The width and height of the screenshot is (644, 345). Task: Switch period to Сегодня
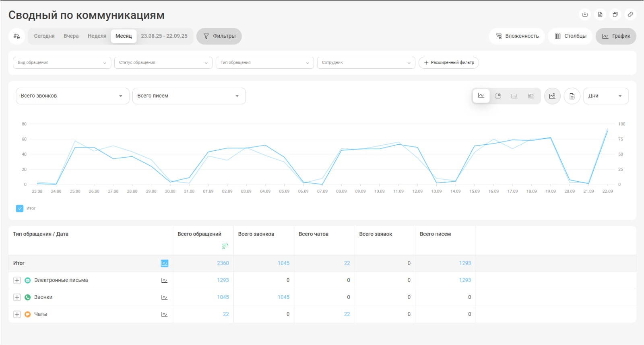(x=44, y=36)
